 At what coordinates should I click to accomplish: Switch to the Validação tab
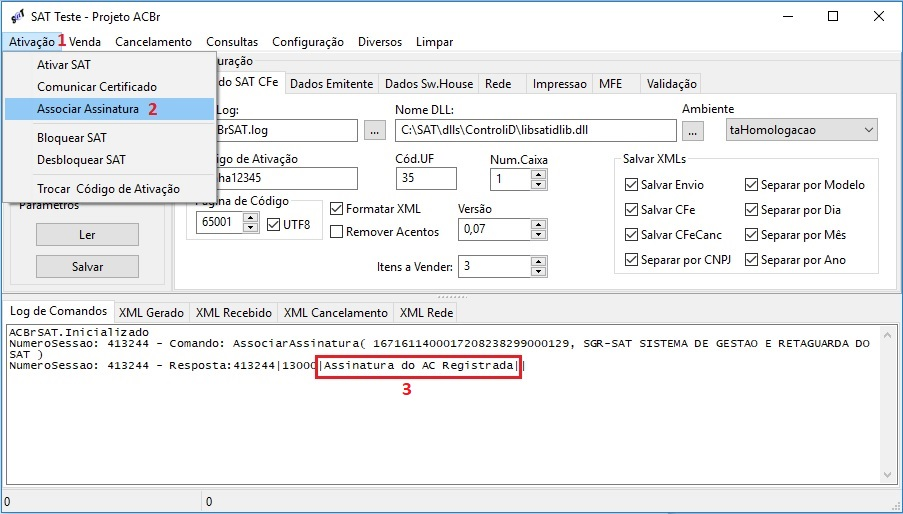pos(671,84)
